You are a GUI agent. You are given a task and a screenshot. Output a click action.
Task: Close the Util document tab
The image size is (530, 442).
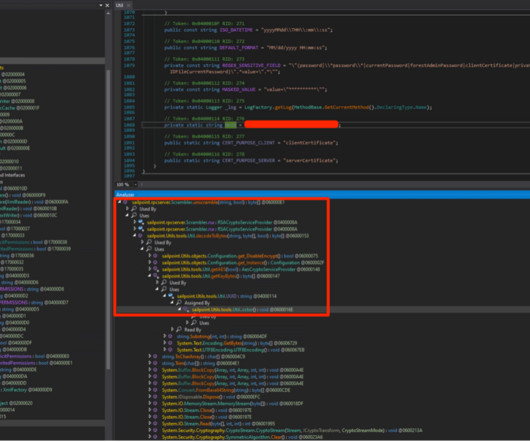(x=129, y=5)
